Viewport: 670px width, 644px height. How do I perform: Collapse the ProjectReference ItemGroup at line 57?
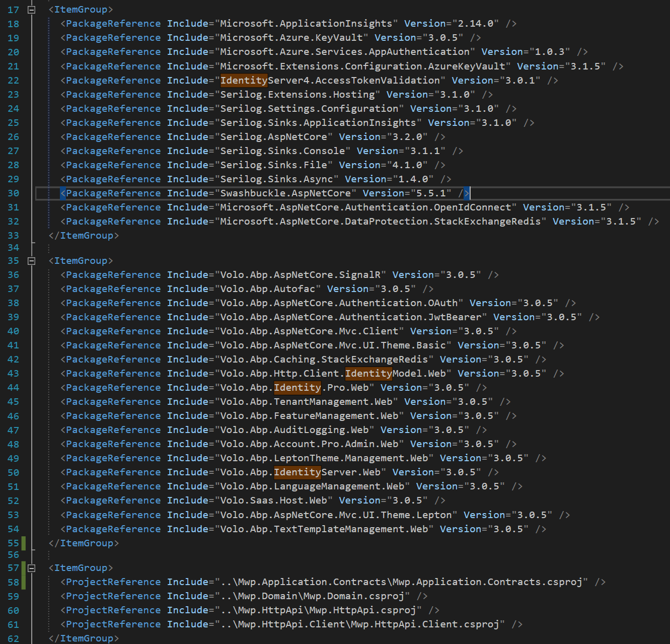coord(31,568)
